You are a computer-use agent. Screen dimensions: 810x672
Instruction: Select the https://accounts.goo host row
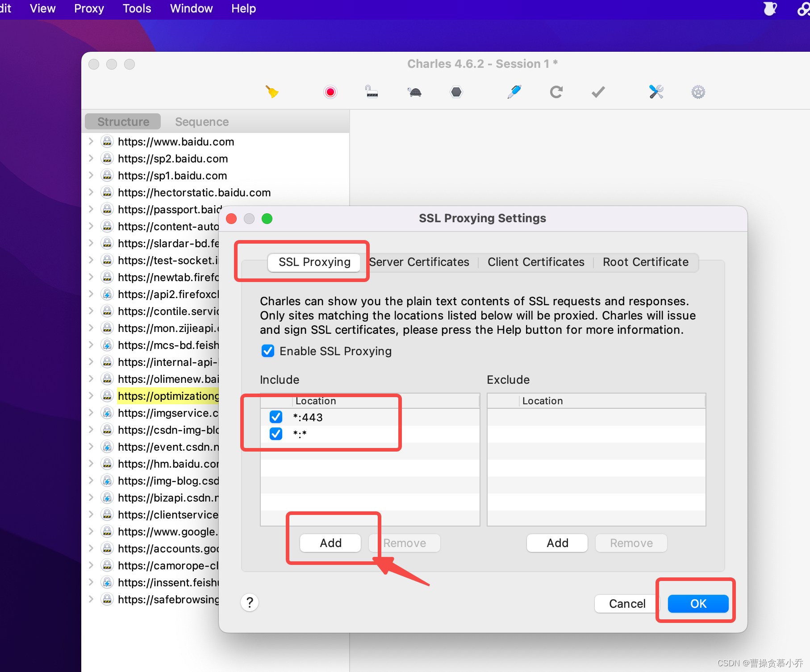(168, 548)
